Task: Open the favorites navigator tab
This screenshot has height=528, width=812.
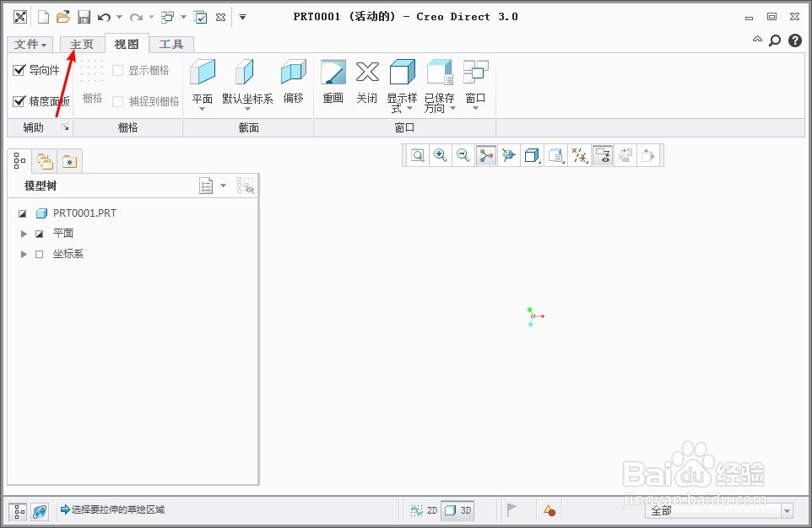Action: (69, 162)
